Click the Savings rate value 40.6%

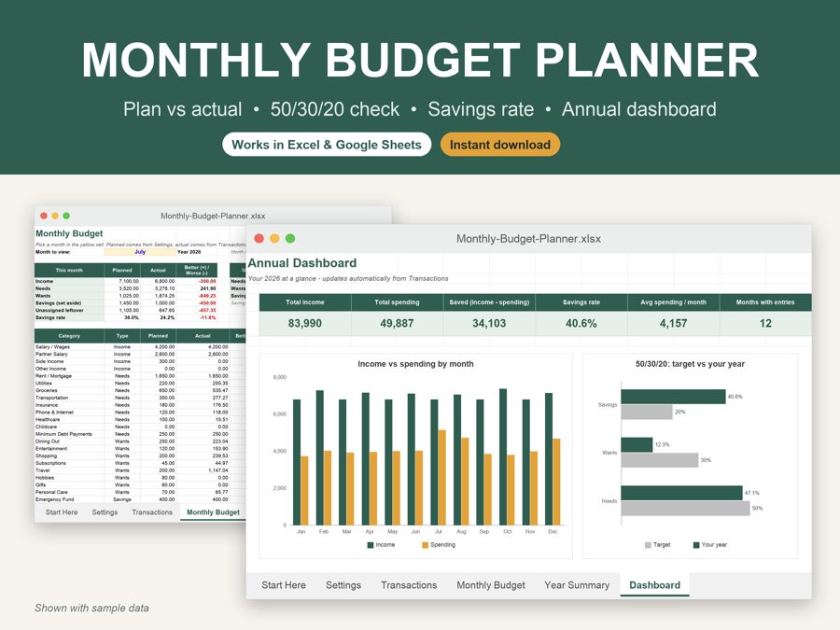point(581,324)
